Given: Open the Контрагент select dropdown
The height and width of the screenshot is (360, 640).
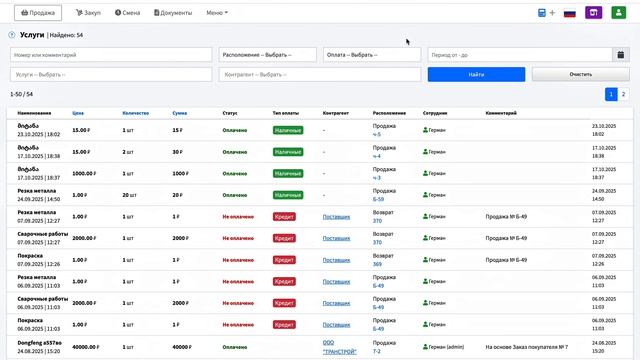Looking at the screenshot, I should [320, 75].
